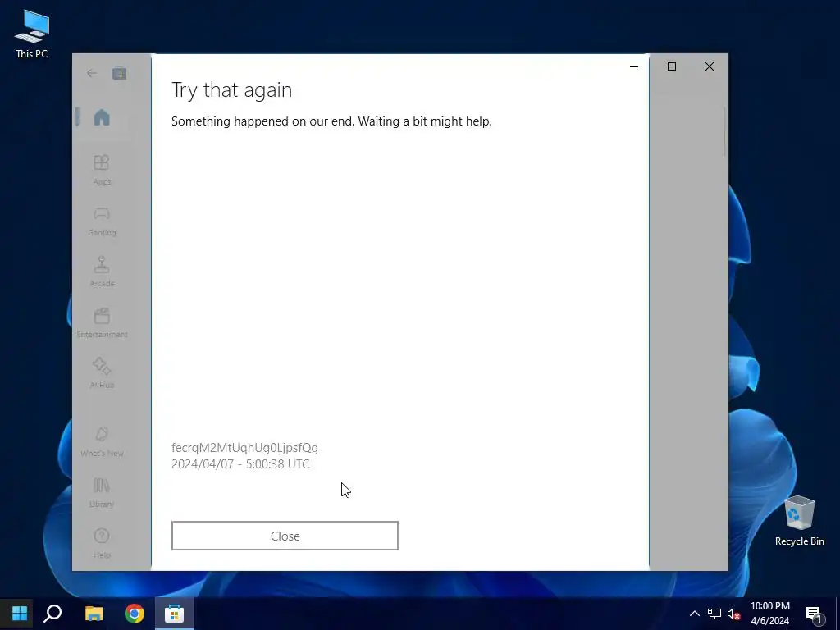Minimize the Microsoft Store window

pyautogui.click(x=634, y=66)
